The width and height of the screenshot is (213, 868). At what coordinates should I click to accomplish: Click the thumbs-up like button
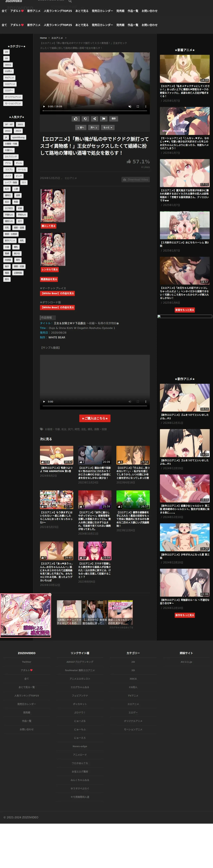pos(76,119)
